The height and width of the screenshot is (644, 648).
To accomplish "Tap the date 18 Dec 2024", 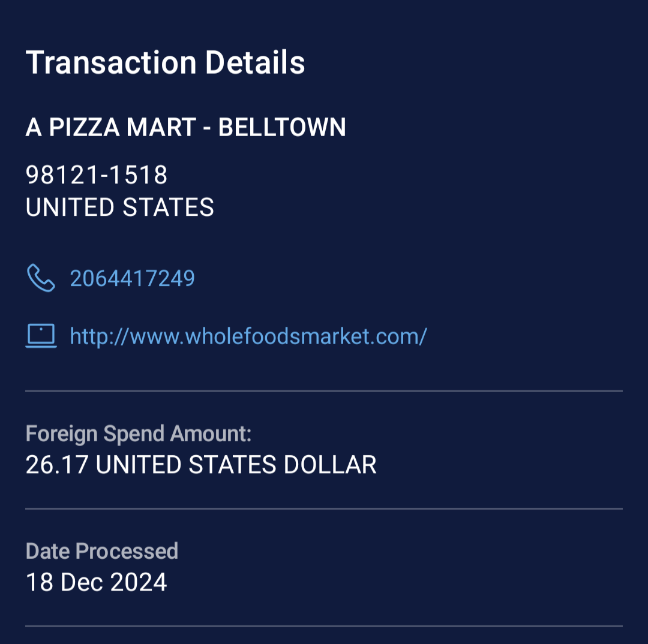I will click(96, 582).
